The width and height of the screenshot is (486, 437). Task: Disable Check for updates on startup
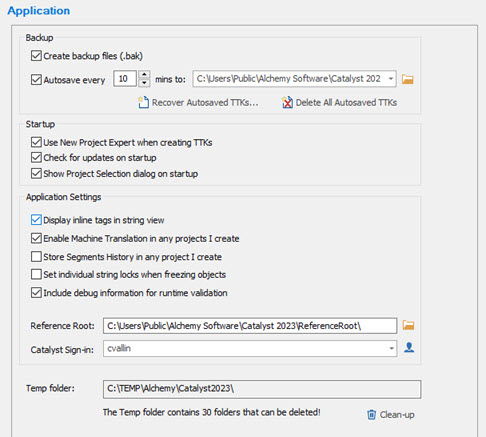[x=36, y=157]
